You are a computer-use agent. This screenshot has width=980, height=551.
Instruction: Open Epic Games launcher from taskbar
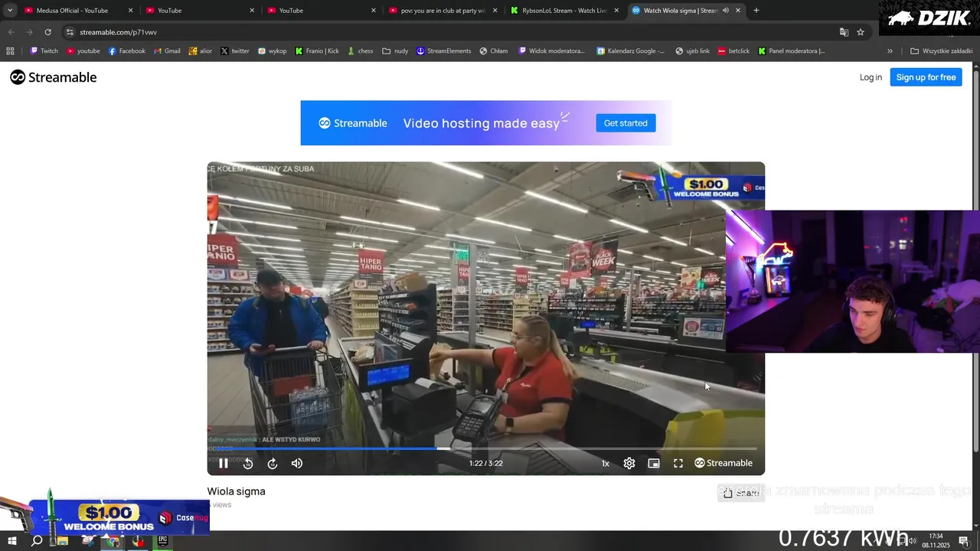coord(163,540)
